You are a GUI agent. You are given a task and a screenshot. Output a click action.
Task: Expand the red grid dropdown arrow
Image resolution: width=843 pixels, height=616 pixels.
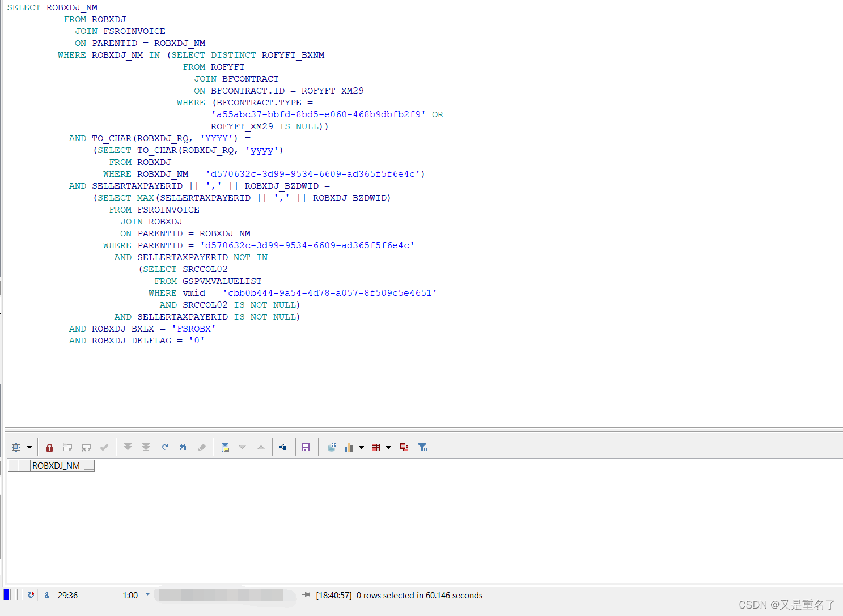click(x=388, y=447)
